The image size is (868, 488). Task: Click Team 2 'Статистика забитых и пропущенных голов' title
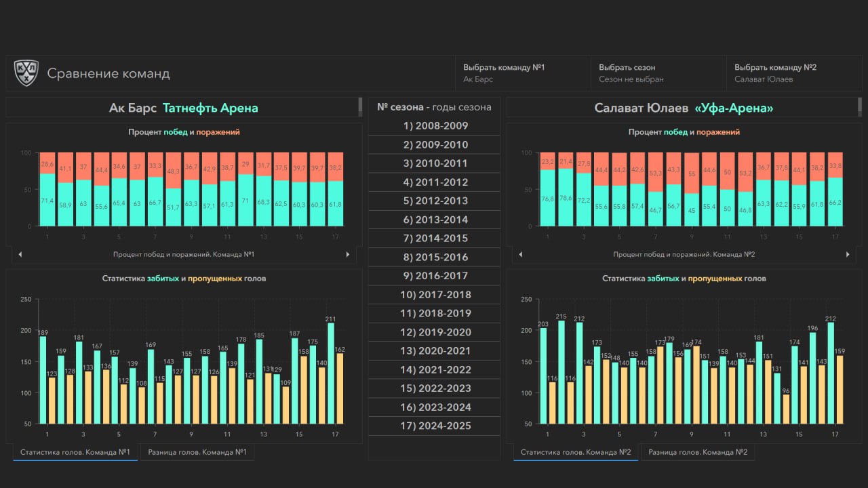(684, 279)
